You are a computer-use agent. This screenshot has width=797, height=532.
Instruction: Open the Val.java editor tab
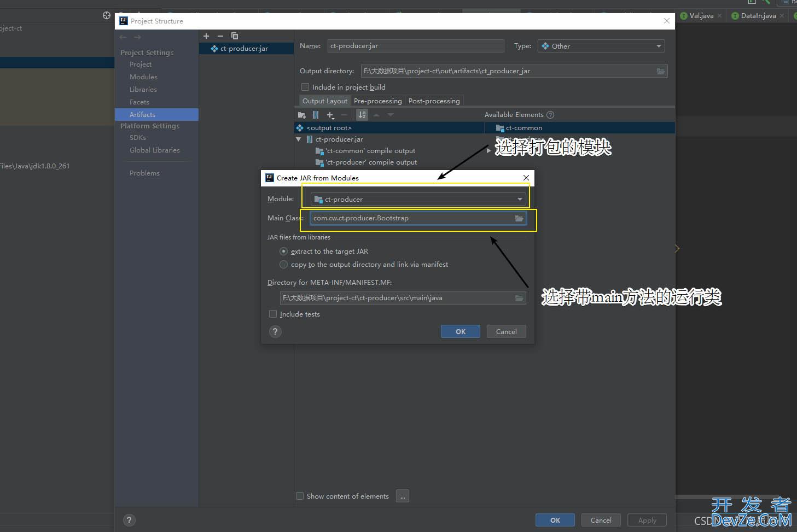point(701,16)
